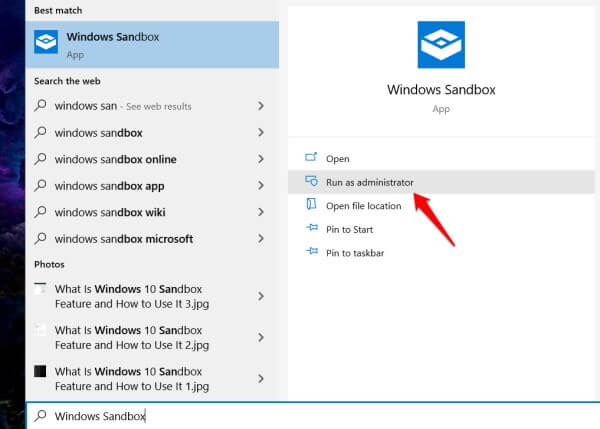Expand chevron for 'windows sandbox wiki'
This screenshot has height=429, width=600.
[x=261, y=212]
